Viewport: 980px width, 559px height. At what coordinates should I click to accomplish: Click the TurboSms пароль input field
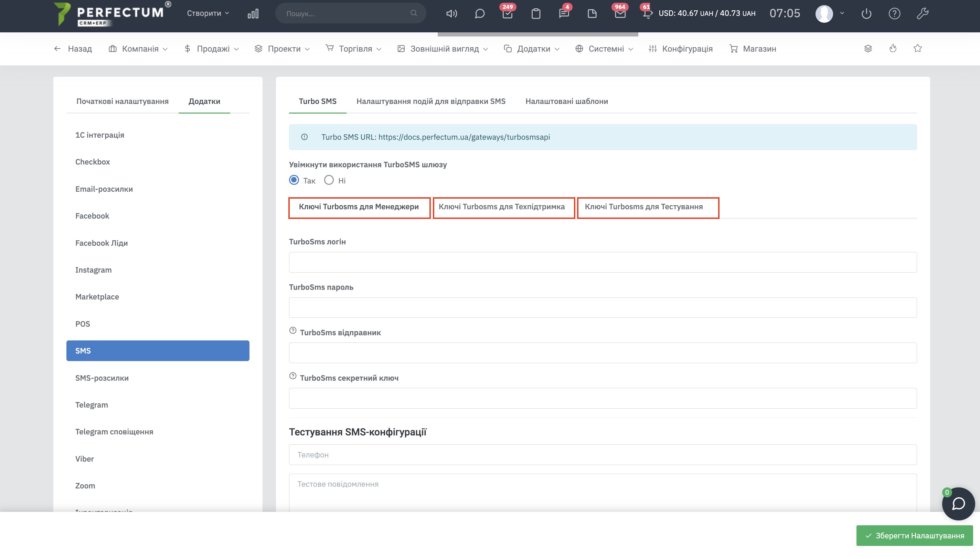[x=603, y=307]
